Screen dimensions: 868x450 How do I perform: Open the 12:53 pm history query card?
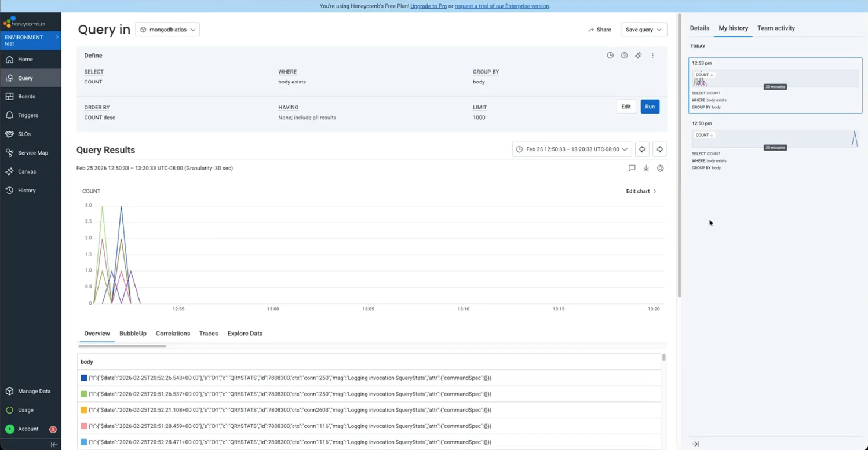point(775,85)
